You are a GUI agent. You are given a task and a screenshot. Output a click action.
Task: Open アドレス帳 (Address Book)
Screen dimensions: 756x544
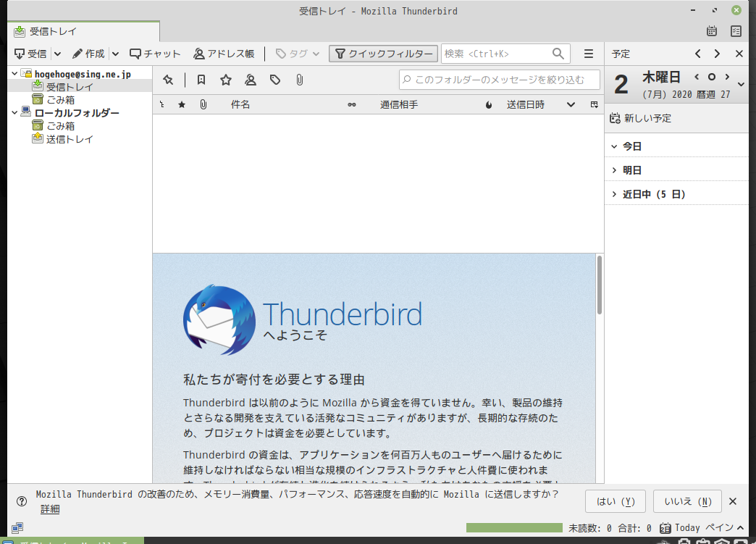coord(224,54)
